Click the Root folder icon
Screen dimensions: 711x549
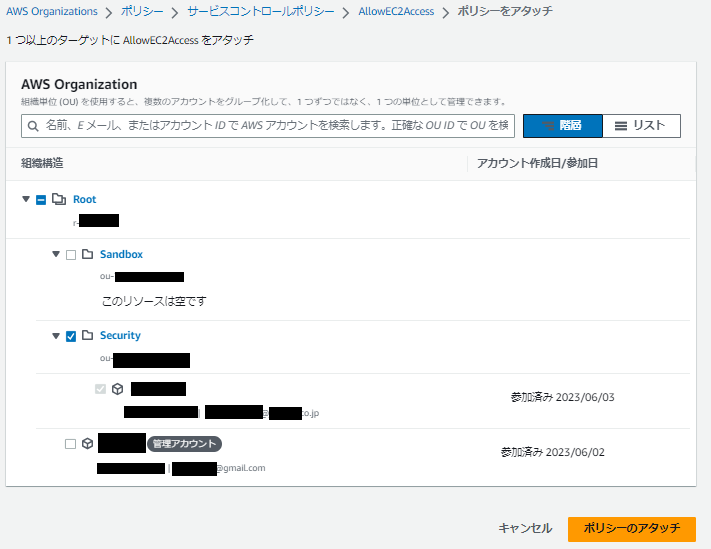point(58,199)
